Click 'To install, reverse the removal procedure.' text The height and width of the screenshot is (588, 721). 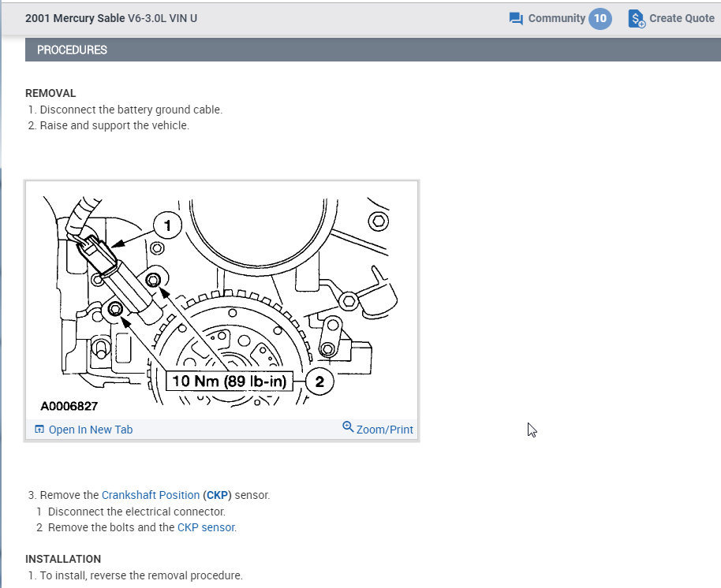pos(141,575)
